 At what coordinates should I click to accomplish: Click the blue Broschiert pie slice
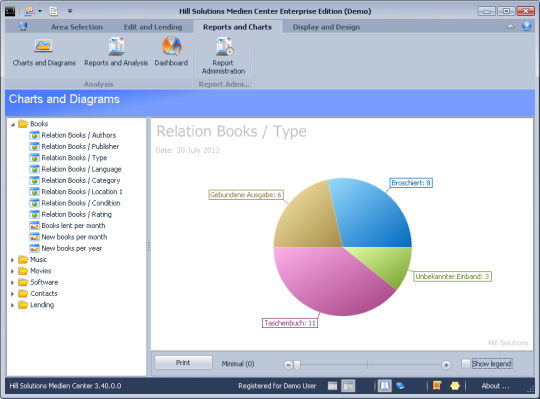[x=375, y=217]
